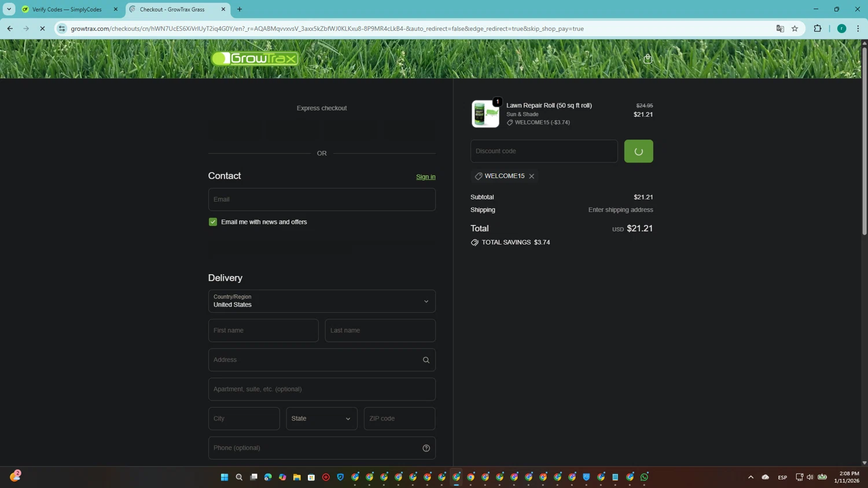The width and height of the screenshot is (868, 488).
Task: Close the Checkout - GrowTrax Grass tab
Action: (223, 9)
